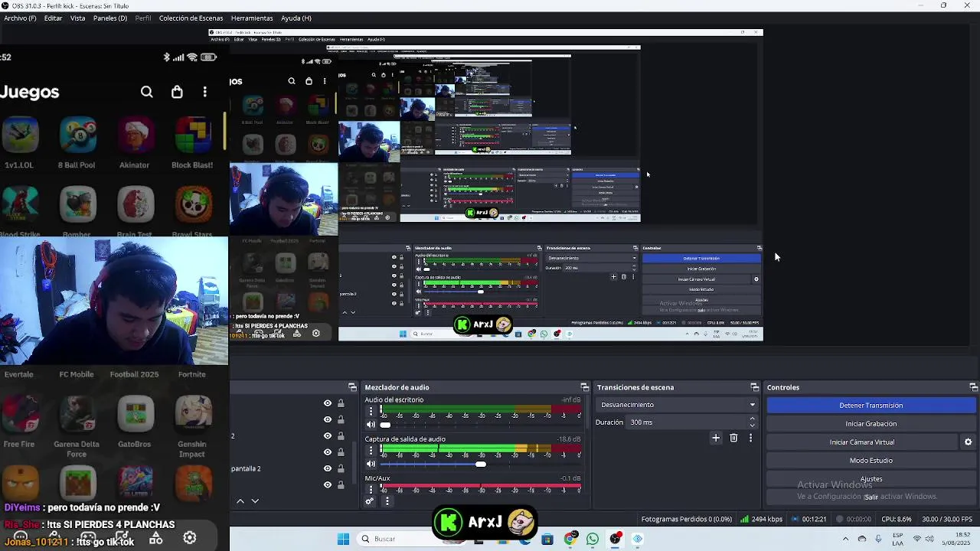The height and width of the screenshot is (551, 980).
Task: Enable Modo Estudio button
Action: tap(871, 461)
